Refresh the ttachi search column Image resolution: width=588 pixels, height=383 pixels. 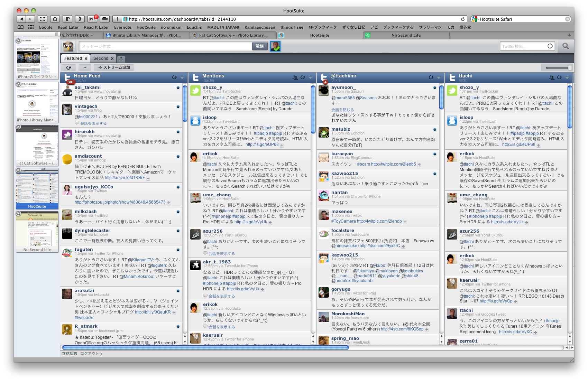coord(559,77)
